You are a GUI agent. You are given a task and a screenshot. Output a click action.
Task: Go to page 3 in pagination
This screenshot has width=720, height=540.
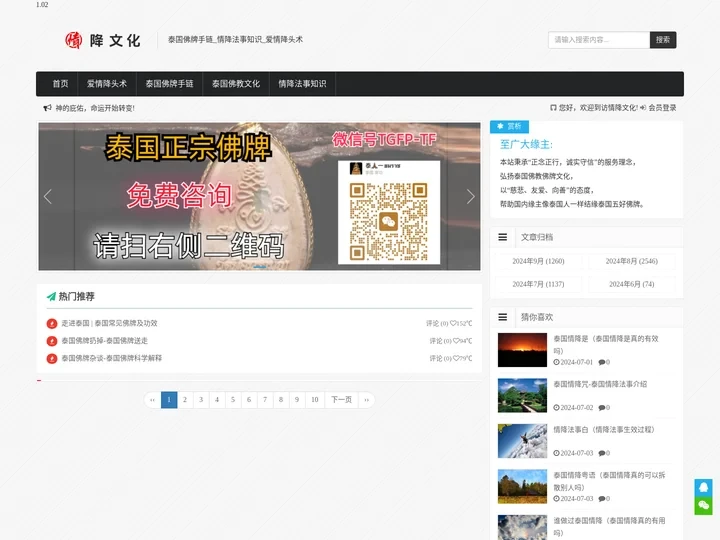click(x=201, y=400)
